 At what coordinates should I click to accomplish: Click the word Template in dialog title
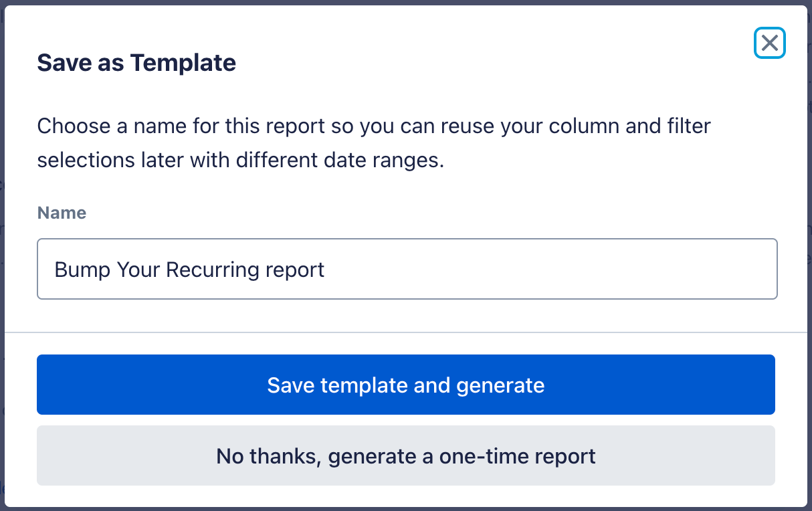(x=183, y=63)
